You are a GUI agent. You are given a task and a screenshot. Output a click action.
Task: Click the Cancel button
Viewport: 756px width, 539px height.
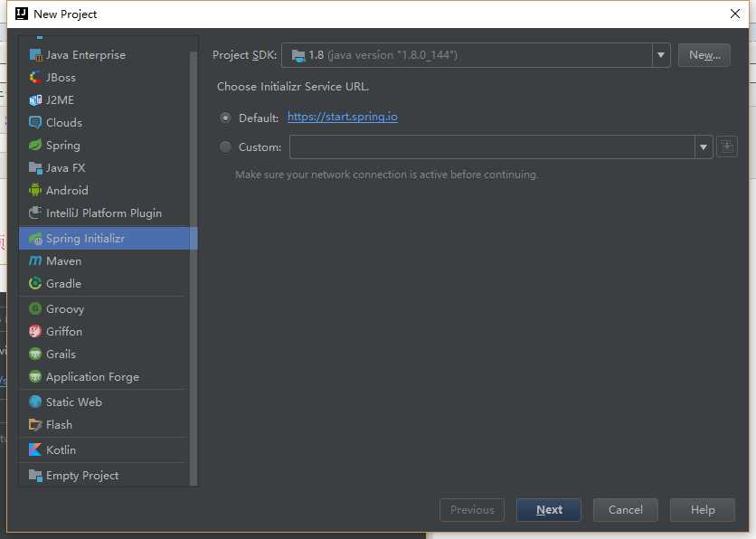point(626,509)
